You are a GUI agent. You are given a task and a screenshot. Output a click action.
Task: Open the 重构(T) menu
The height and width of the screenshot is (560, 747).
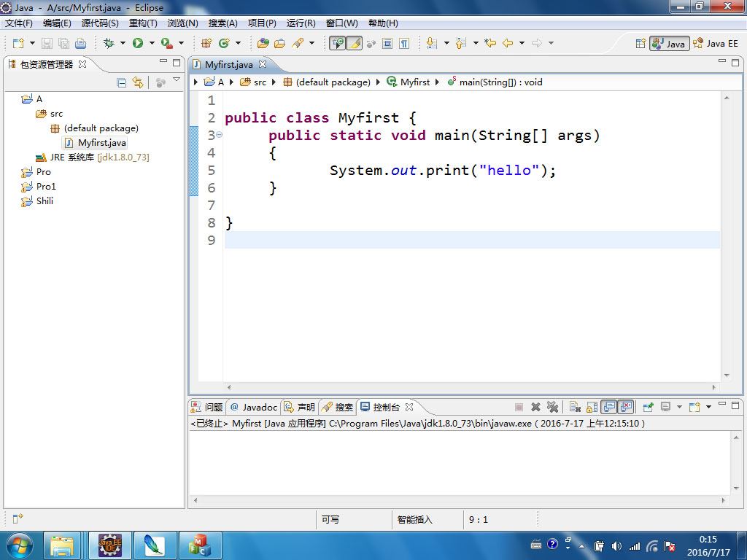143,23
